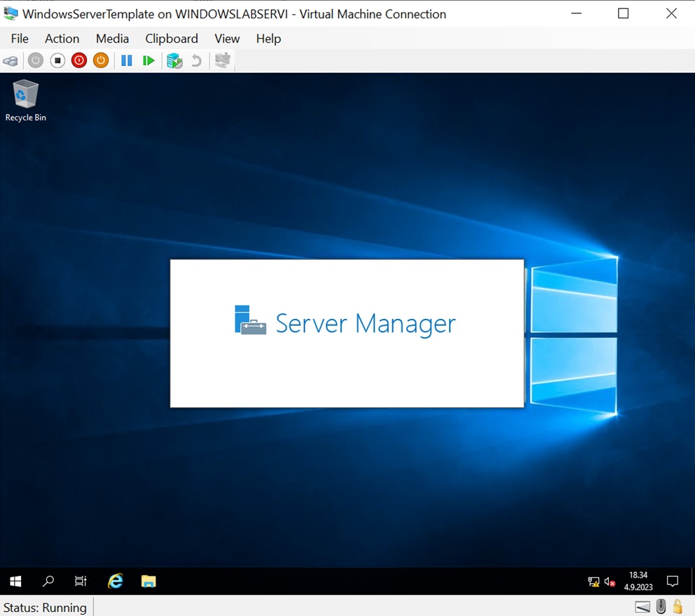Open the Recycle Bin on the desktop

pyautogui.click(x=25, y=95)
